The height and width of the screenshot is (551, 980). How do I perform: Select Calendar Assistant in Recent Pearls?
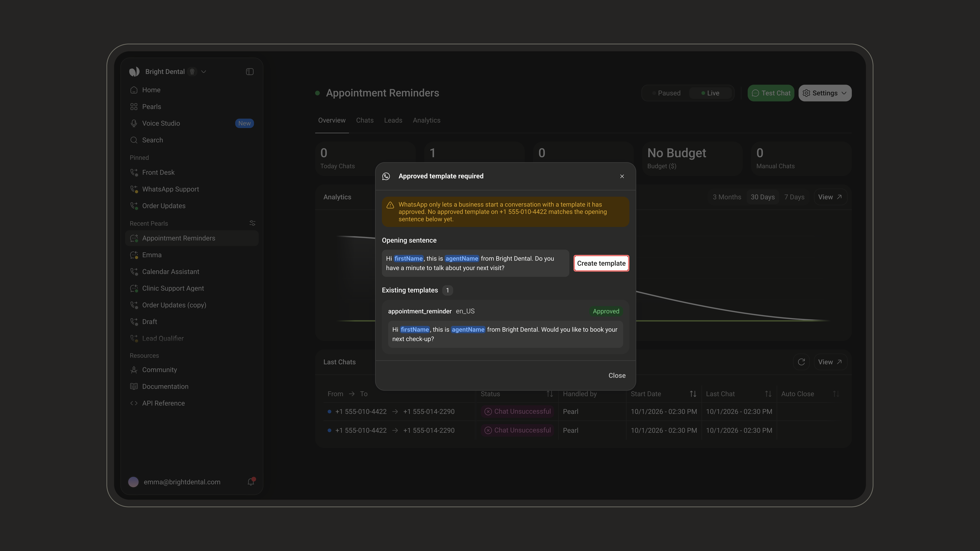pos(192,271)
